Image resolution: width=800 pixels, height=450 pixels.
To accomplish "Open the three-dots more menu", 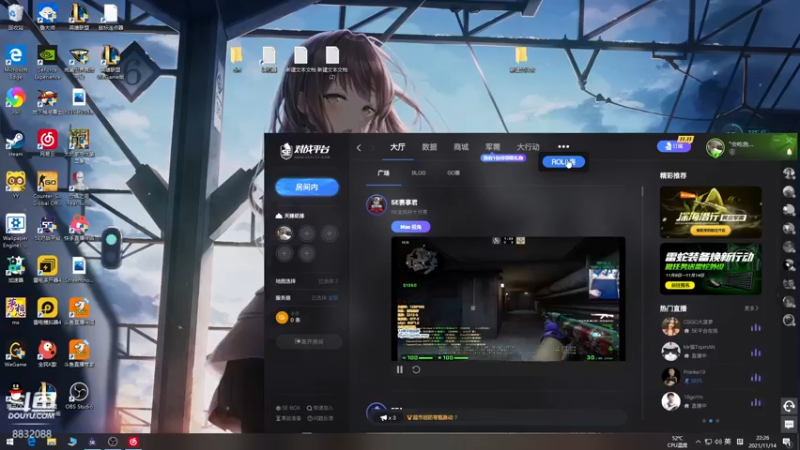I will tap(563, 147).
